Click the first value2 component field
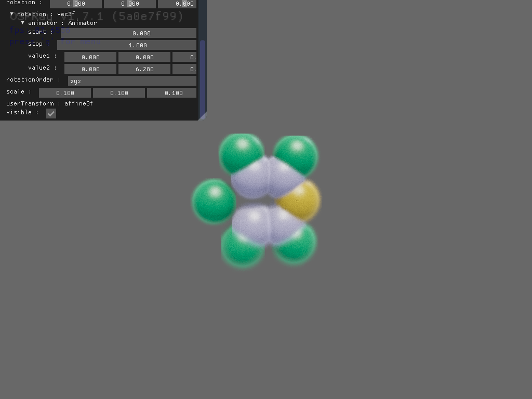The image size is (532, 399). click(x=90, y=69)
